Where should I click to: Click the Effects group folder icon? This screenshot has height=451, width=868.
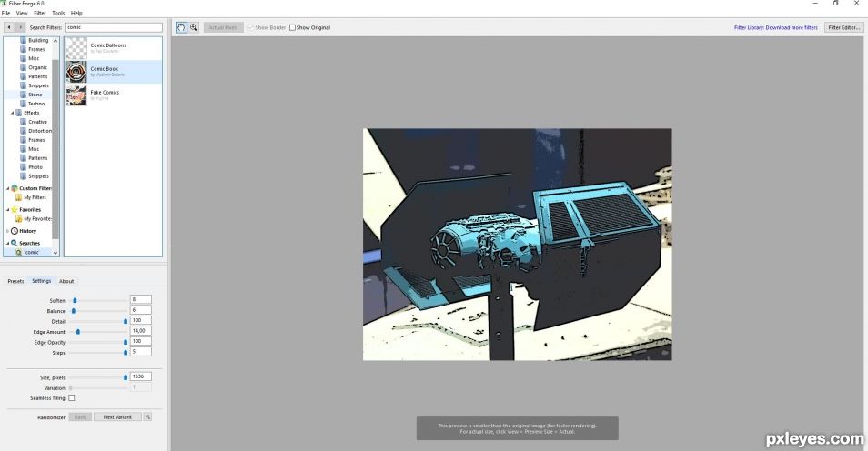click(x=19, y=113)
